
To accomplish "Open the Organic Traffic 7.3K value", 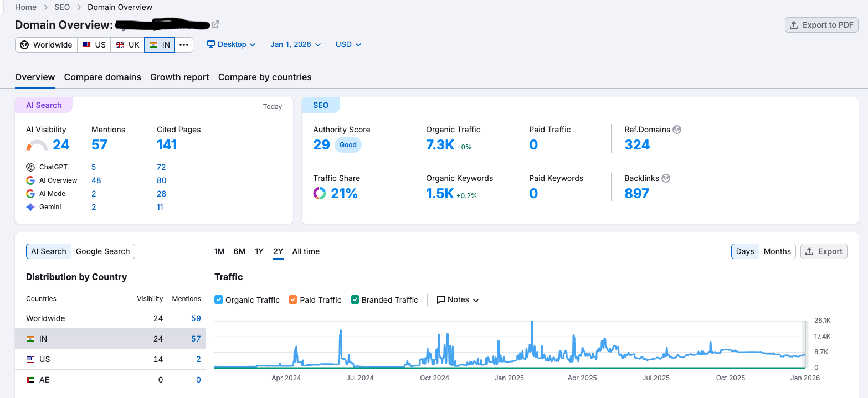I will tap(440, 145).
